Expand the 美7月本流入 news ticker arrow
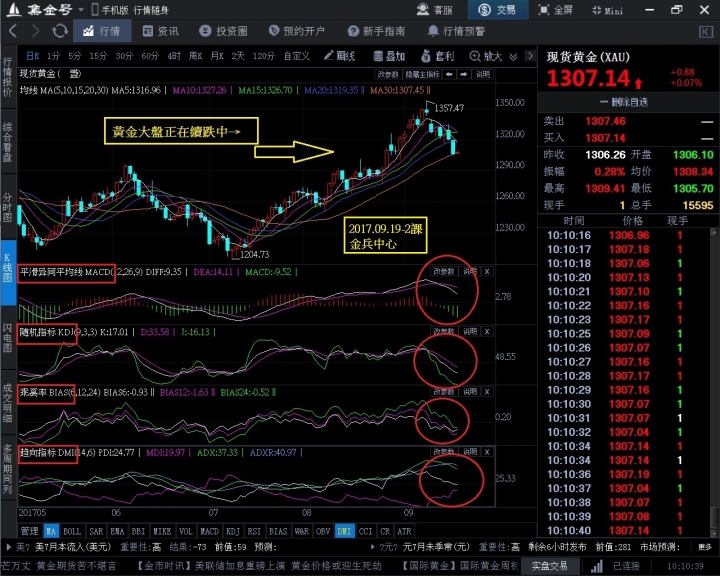The width and height of the screenshot is (720, 576). click(8, 547)
